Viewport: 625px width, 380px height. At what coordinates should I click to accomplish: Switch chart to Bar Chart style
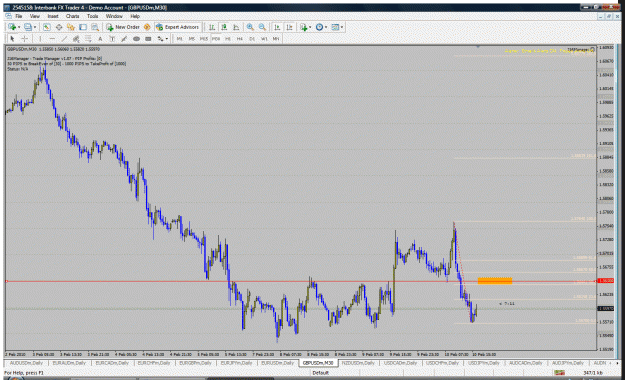(x=212, y=27)
